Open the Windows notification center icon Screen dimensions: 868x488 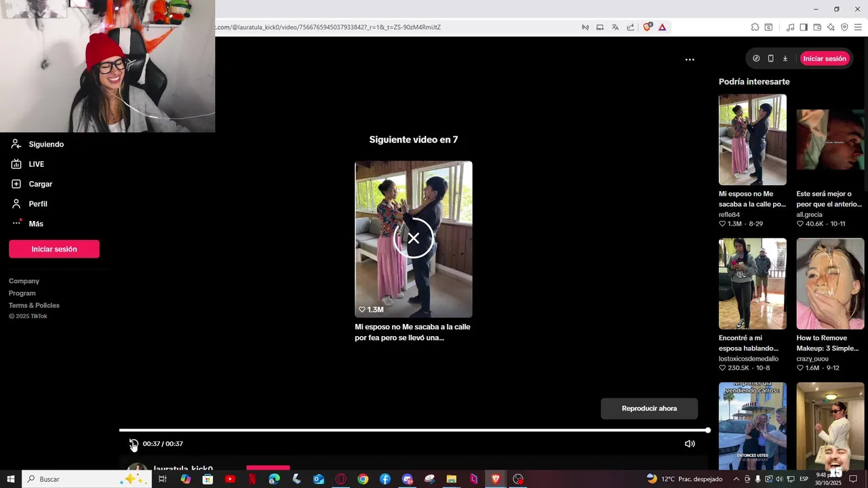tap(854, 479)
